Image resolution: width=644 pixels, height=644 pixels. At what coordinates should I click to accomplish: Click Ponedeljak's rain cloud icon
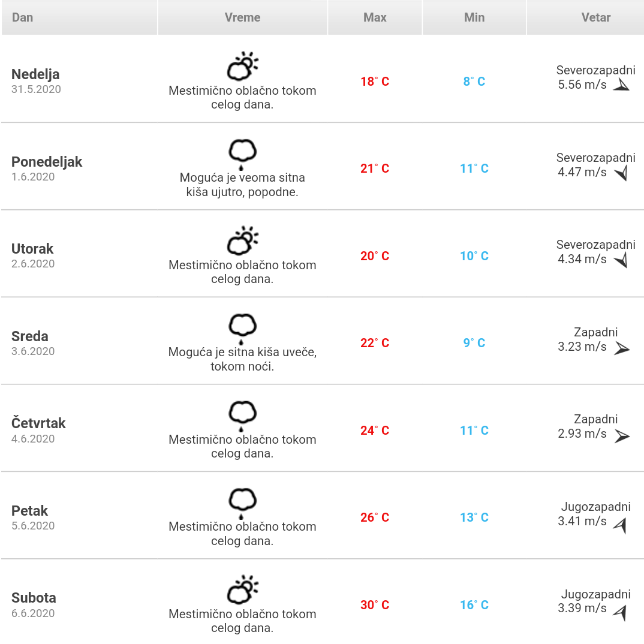tap(242, 154)
